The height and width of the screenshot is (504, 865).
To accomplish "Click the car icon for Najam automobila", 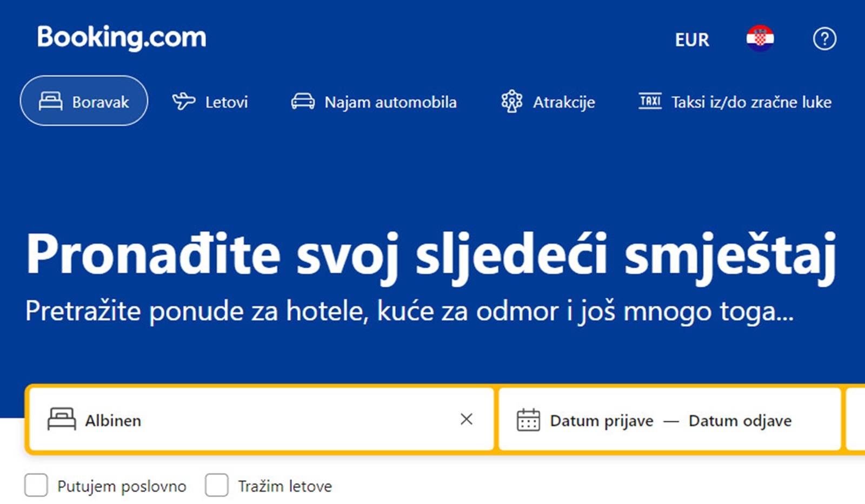I will [303, 101].
